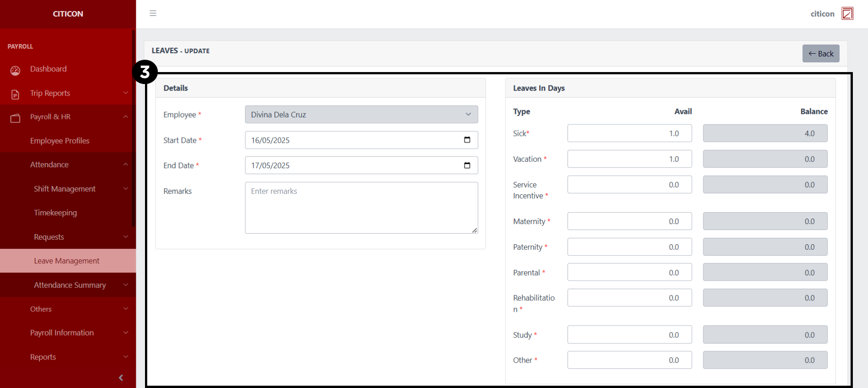The width and height of the screenshot is (868, 388).
Task: Open the Employee dropdown
Action: [361, 115]
